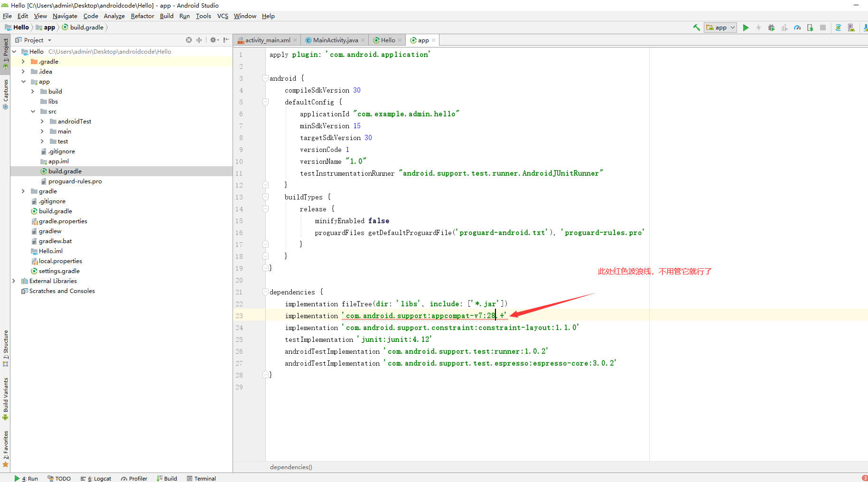Open the AVD Manager icon
Viewport: 868px width, 482px height.
click(x=851, y=28)
